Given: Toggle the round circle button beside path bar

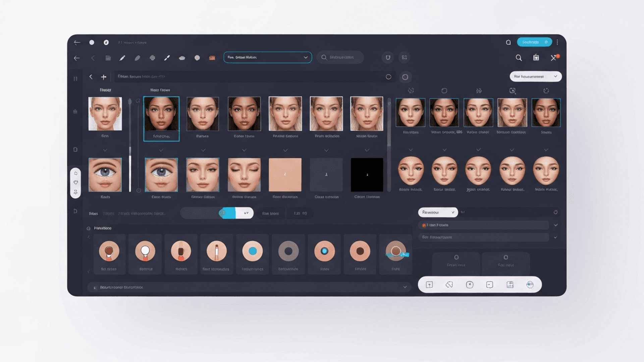Looking at the screenshot, I should point(405,77).
